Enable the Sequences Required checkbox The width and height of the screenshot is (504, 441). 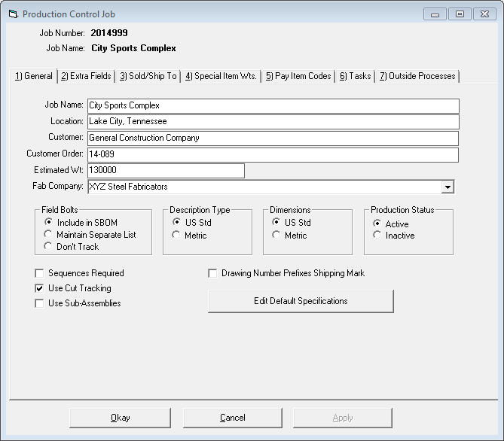pyautogui.click(x=39, y=273)
